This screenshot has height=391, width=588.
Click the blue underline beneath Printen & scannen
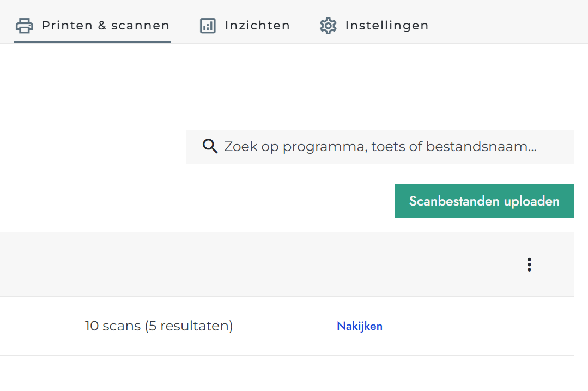[x=92, y=42]
